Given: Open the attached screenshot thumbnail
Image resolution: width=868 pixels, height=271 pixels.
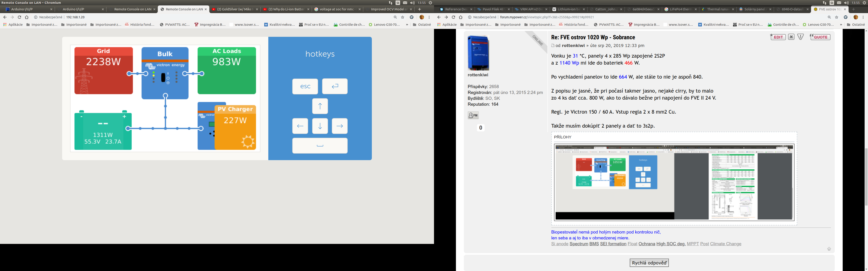Looking at the screenshot, I should [x=674, y=182].
